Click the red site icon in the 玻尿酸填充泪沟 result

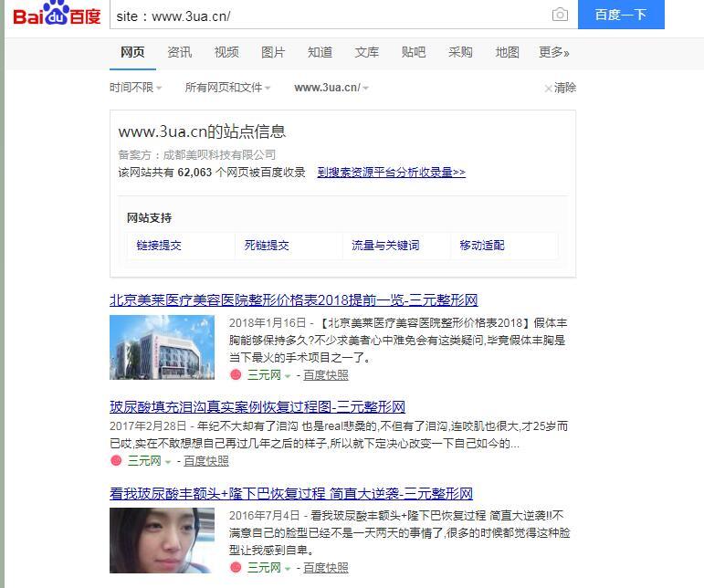coord(116,460)
